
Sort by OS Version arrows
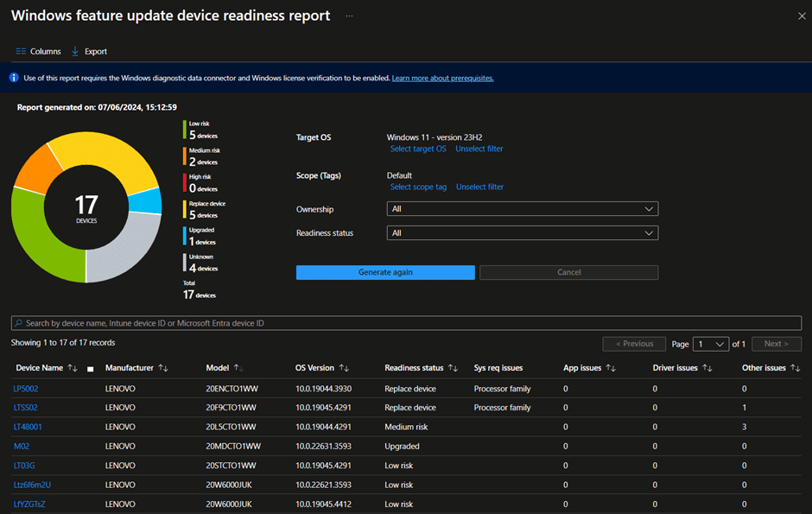click(344, 368)
